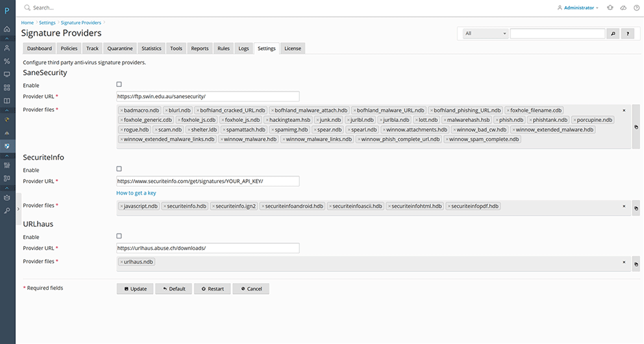Click the Default button
The image size is (644, 344).
coord(174,289)
